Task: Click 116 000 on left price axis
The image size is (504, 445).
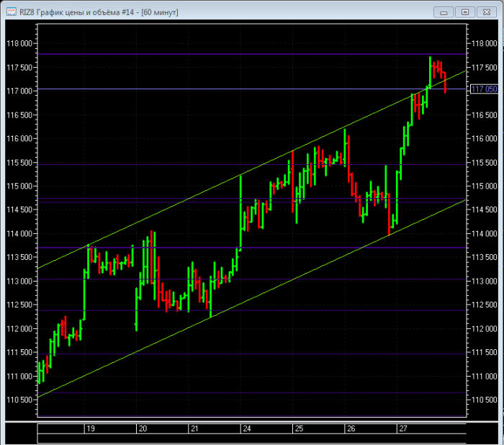Action: coord(19,138)
